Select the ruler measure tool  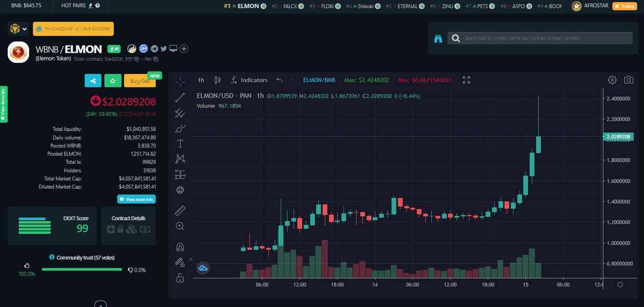pos(180,210)
